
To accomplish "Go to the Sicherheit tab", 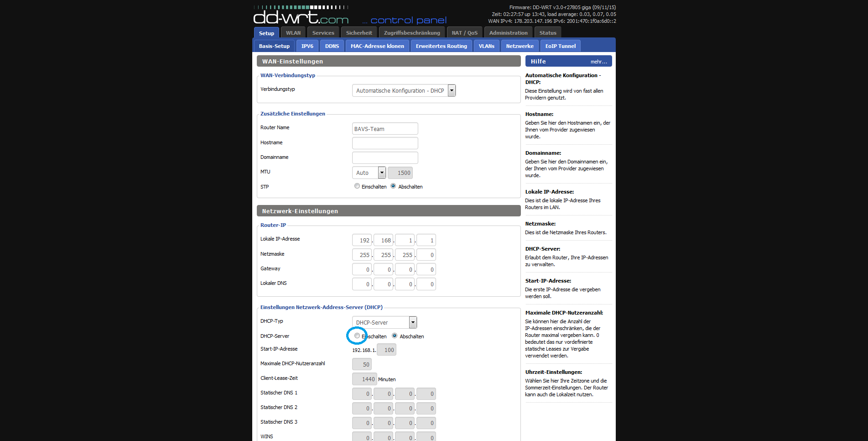I will click(359, 33).
